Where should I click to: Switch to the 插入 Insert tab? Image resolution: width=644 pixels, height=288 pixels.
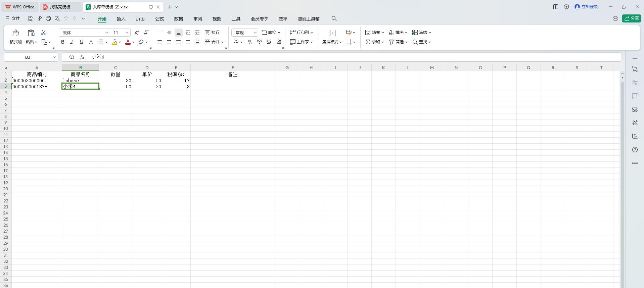121,19
